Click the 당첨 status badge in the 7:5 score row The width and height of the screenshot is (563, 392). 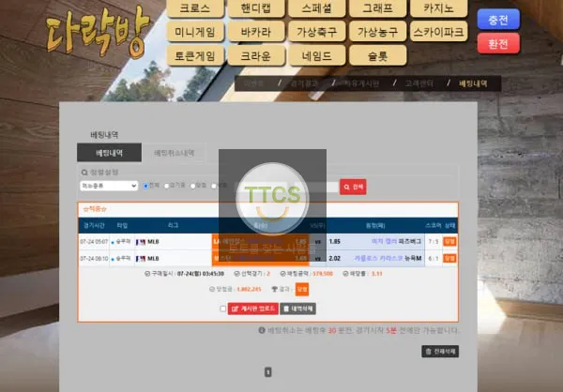pyautogui.click(x=449, y=242)
